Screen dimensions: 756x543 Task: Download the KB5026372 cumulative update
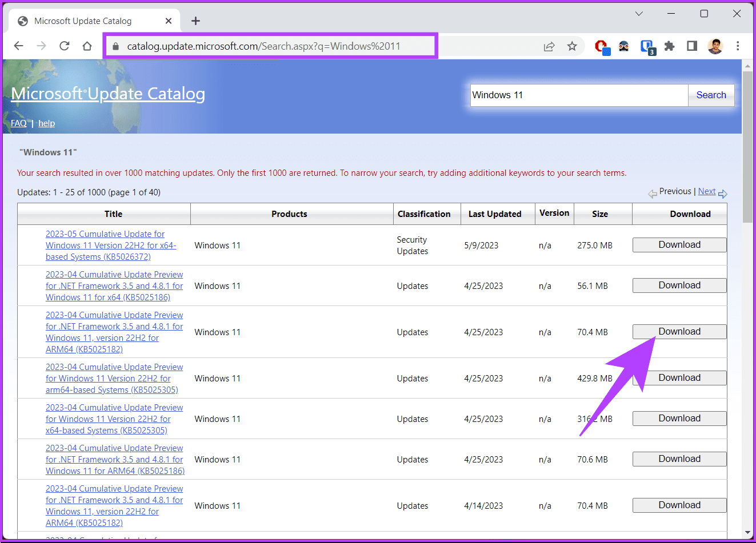tap(679, 245)
